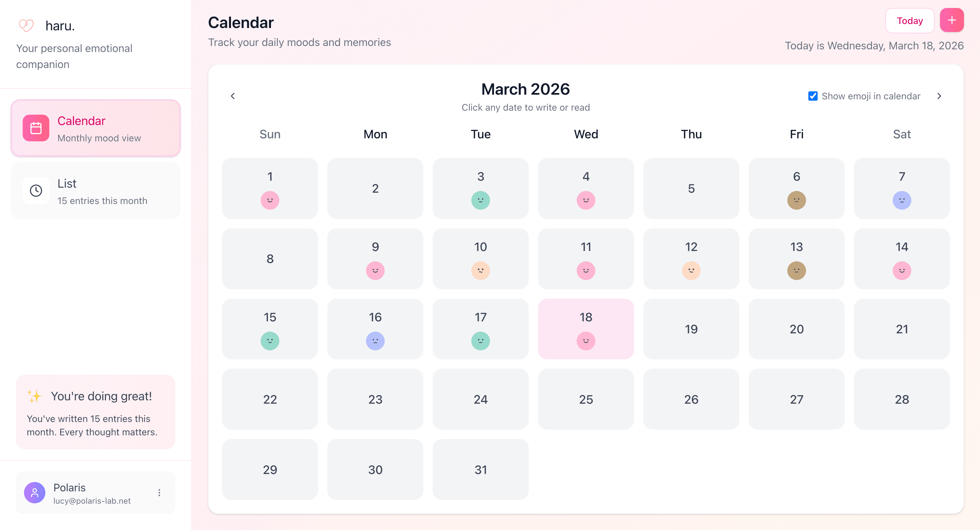Advance to April using the right chevron

(939, 96)
